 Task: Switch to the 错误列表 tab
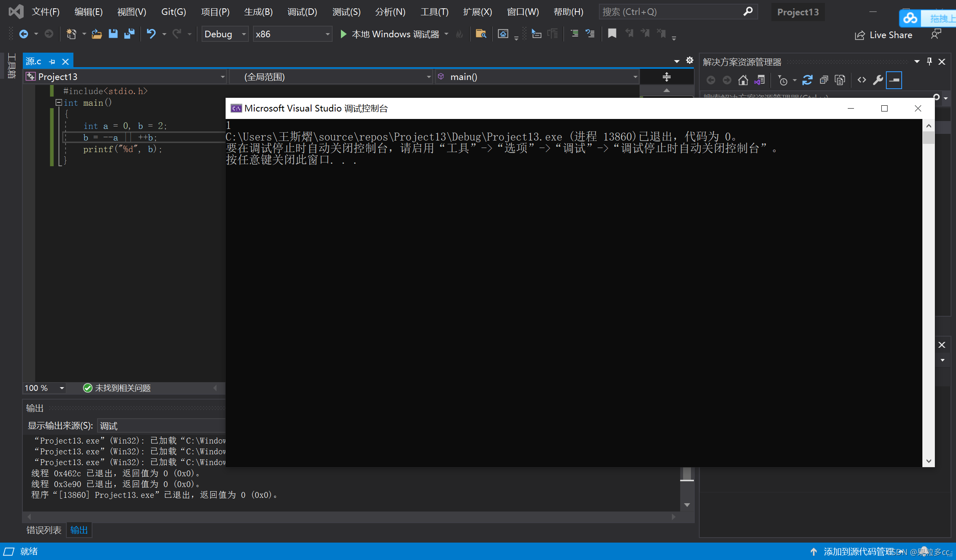(44, 530)
